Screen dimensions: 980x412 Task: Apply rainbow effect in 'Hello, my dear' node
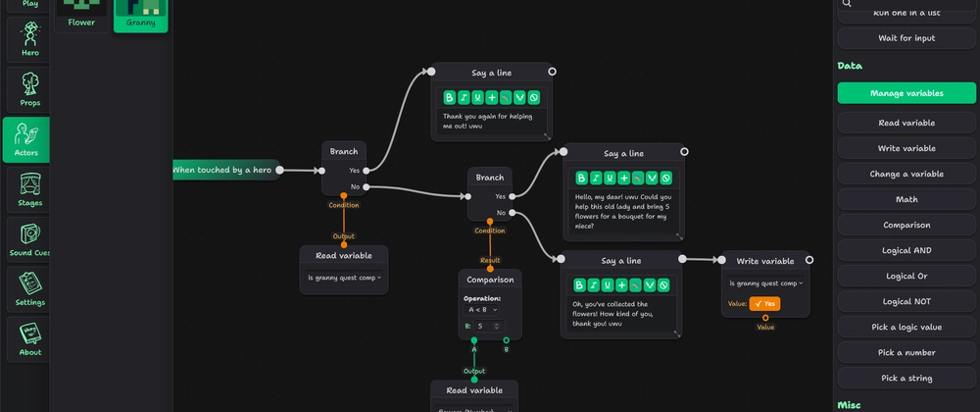pos(638,179)
